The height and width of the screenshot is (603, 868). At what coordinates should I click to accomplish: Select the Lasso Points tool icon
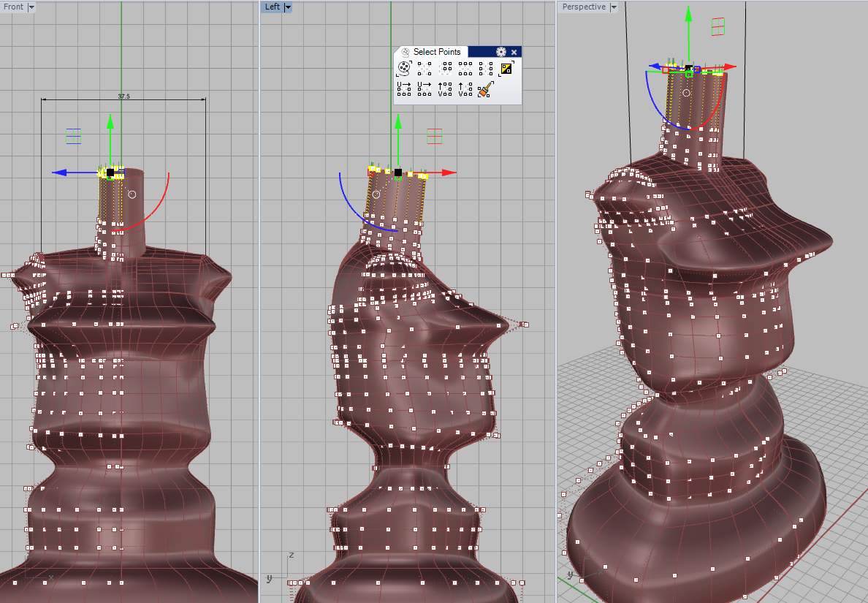[x=404, y=69]
